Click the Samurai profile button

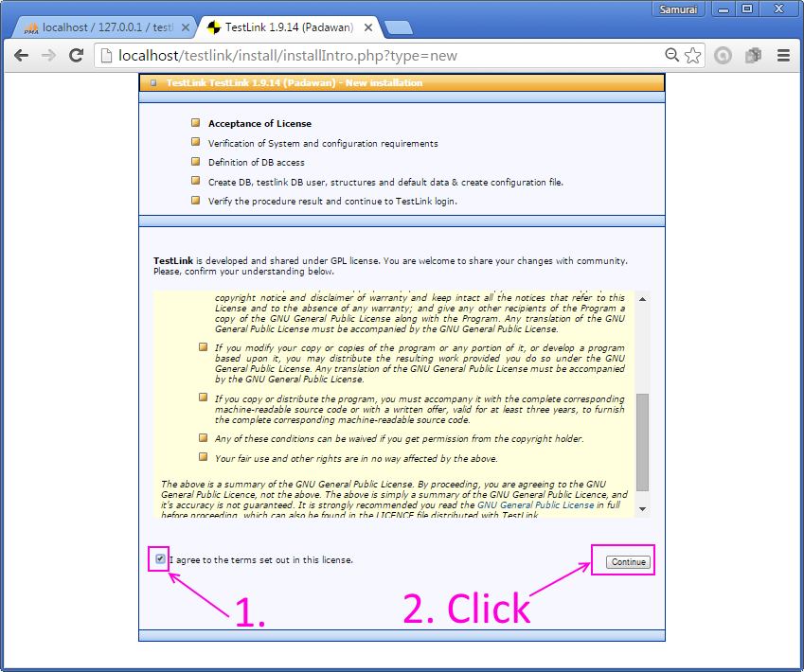[678, 9]
